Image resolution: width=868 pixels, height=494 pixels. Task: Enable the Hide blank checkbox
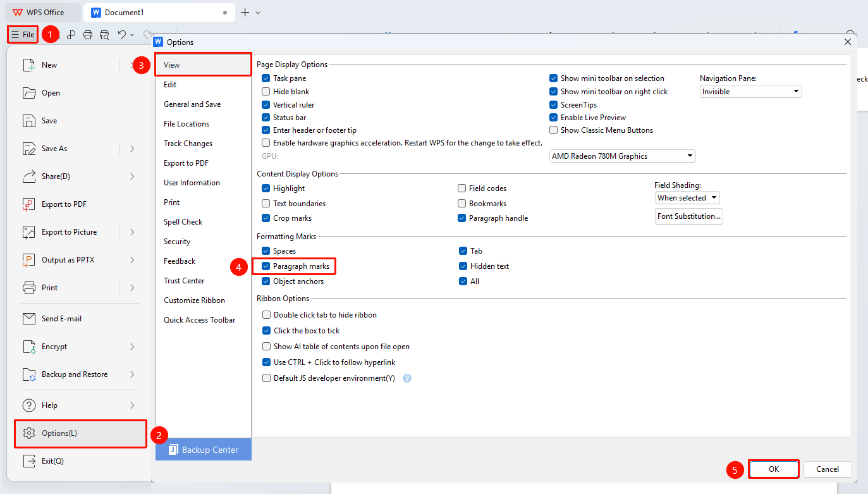[266, 92]
